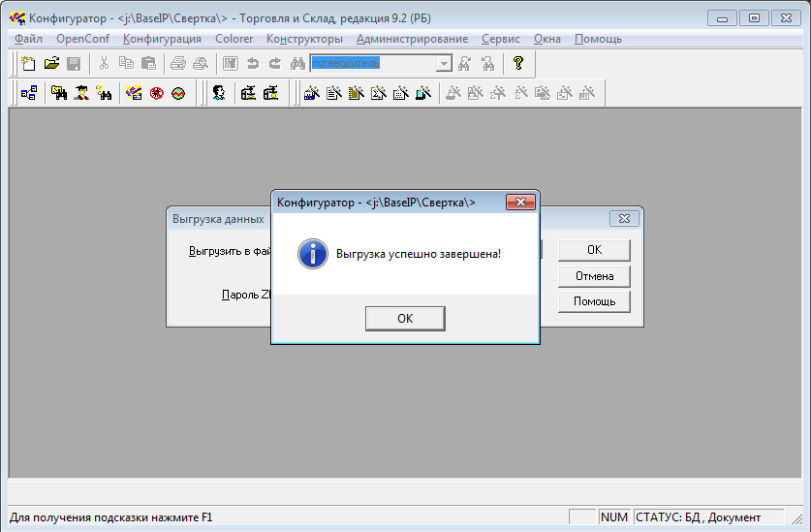Click Отмена in the Выгрузка данных dialog
The image size is (811, 532).
[x=594, y=275]
